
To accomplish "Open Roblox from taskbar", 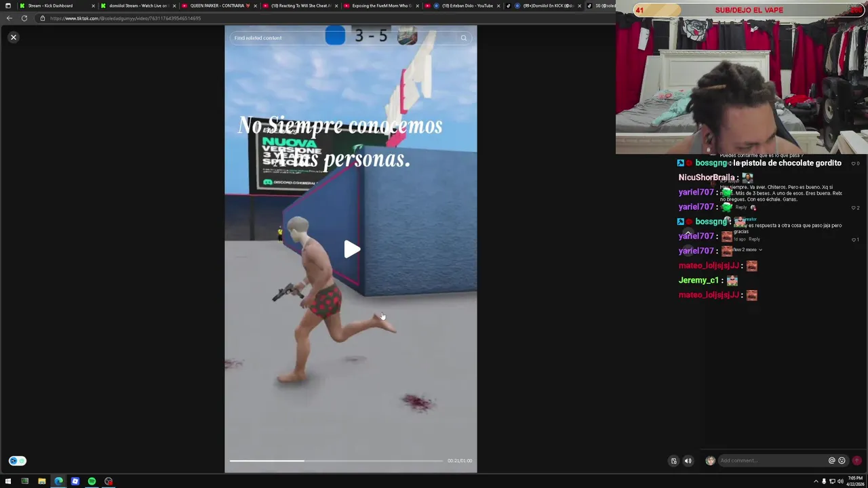I will [75, 481].
